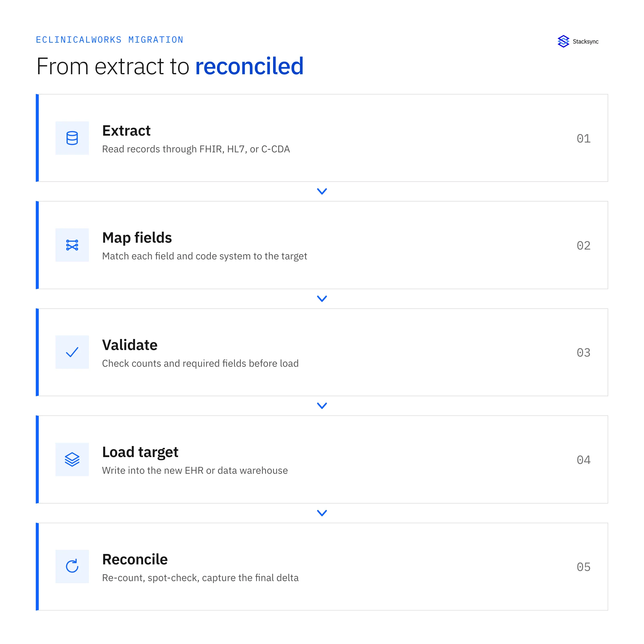The height and width of the screenshot is (644, 644).
Task: Click the Stacksync logo icon
Action: click(563, 41)
